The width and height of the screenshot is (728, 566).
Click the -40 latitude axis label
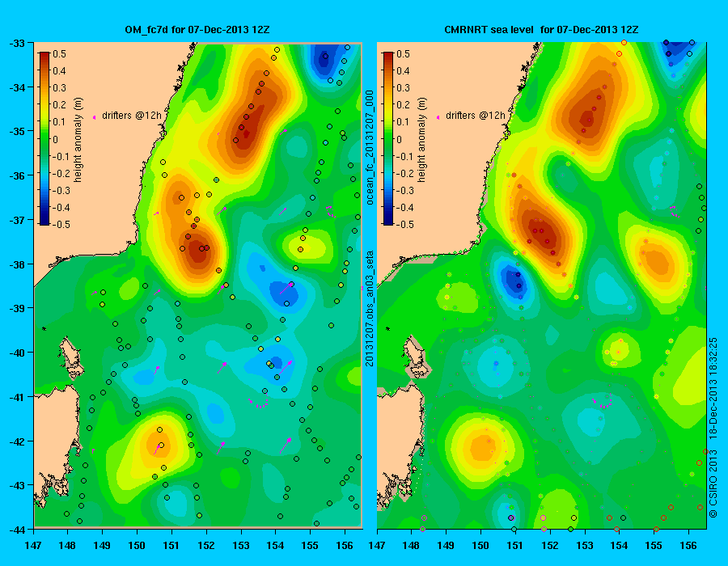tap(17, 353)
